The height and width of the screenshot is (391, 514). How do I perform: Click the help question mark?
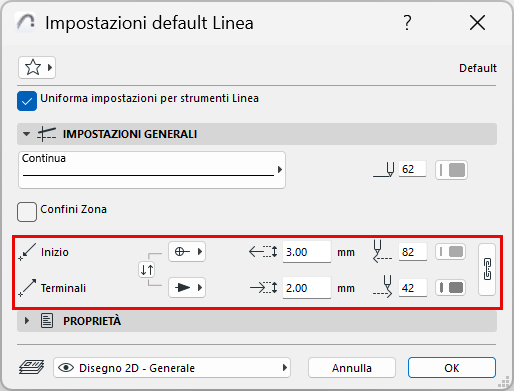pos(407,23)
